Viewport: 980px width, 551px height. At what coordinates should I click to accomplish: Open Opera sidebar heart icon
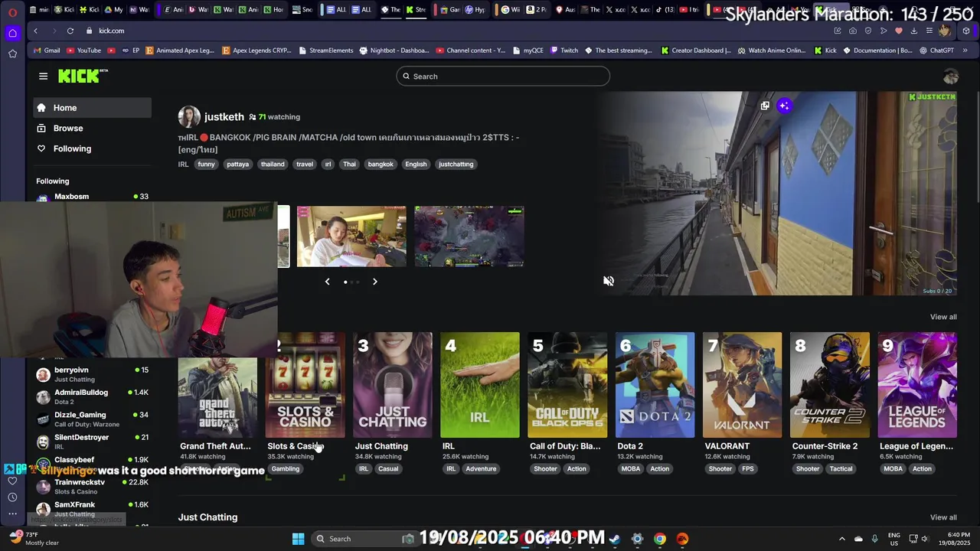pos(12,481)
